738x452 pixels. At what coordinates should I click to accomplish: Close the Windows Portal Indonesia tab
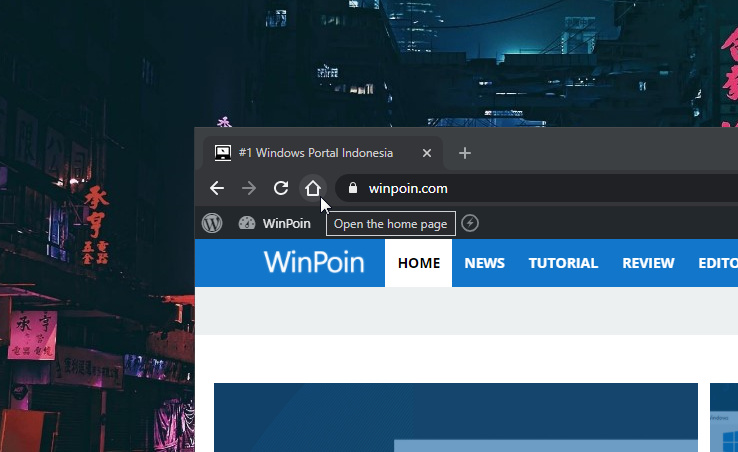427,153
